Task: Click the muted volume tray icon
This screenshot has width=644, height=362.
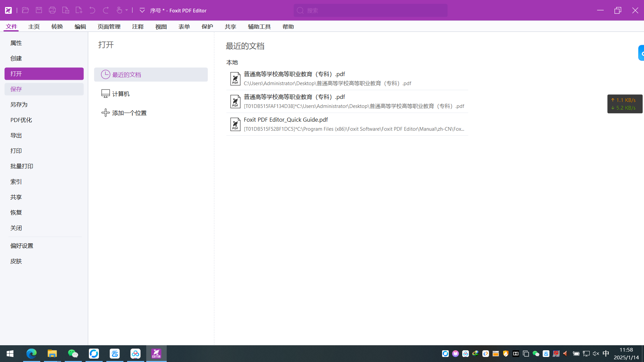Action: 596,354
